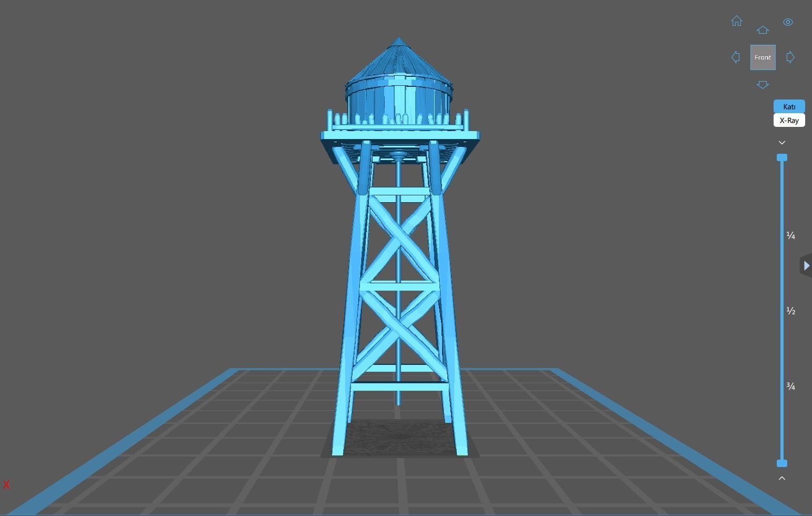Click the top handle of layer slider
The width and height of the screenshot is (812, 516).
pos(782,157)
